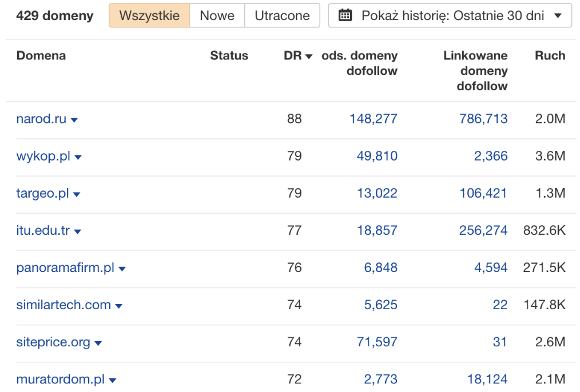
Task: Open the itu.edu.tr caret menu
Action: click(77, 232)
